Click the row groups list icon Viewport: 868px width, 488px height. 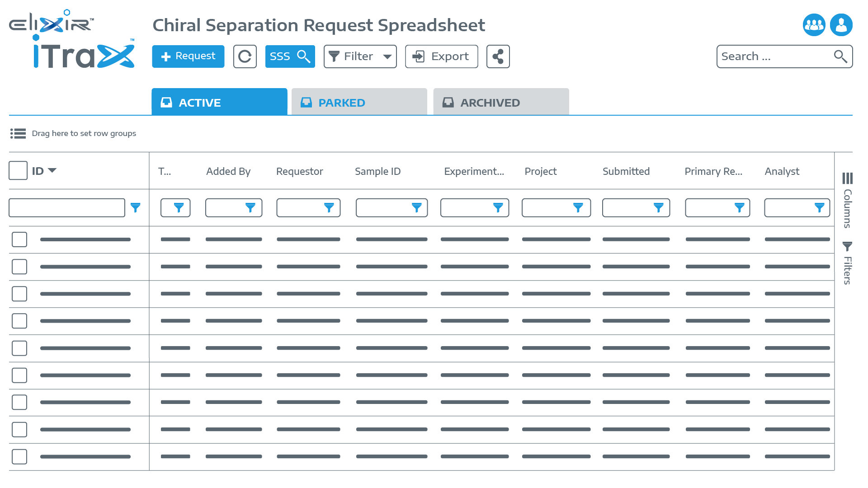(18, 133)
